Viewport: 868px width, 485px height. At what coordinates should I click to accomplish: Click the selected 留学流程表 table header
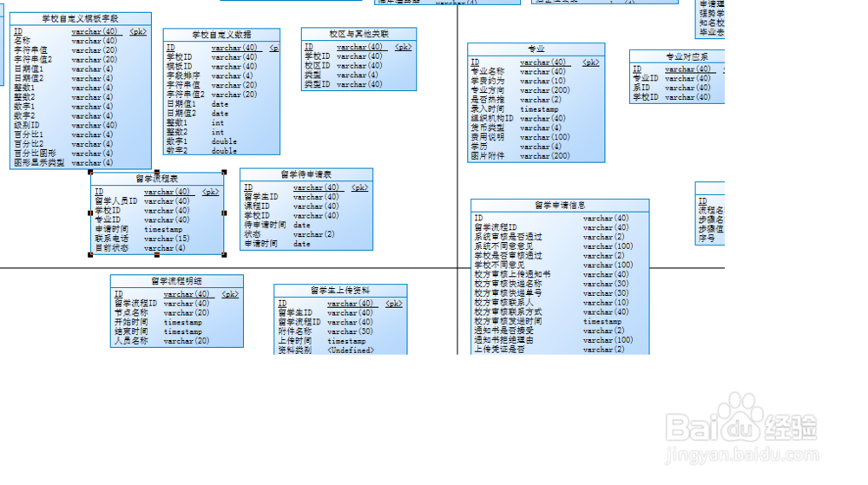coord(157,179)
